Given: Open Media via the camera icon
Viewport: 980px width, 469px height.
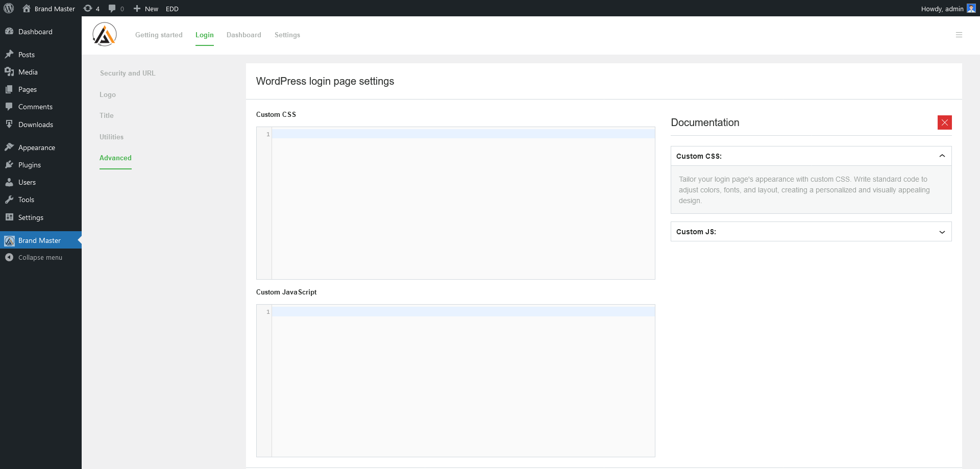Looking at the screenshot, I should tap(10, 71).
